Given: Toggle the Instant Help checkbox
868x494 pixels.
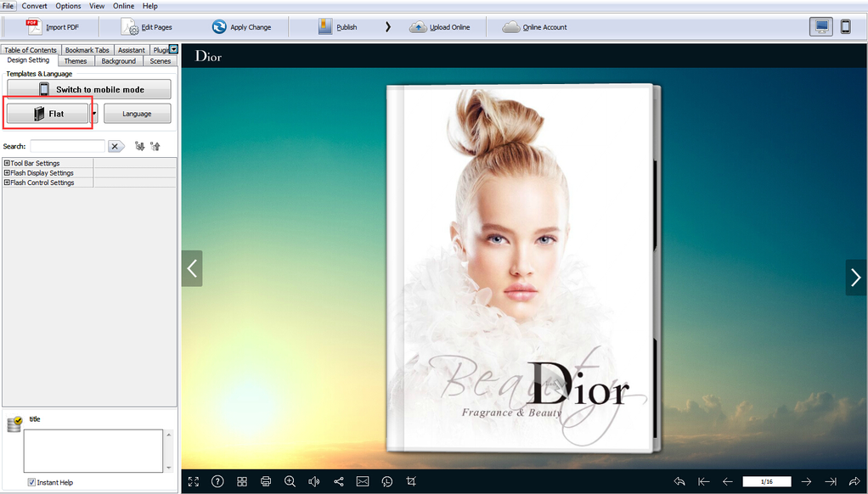Looking at the screenshot, I should tap(31, 482).
